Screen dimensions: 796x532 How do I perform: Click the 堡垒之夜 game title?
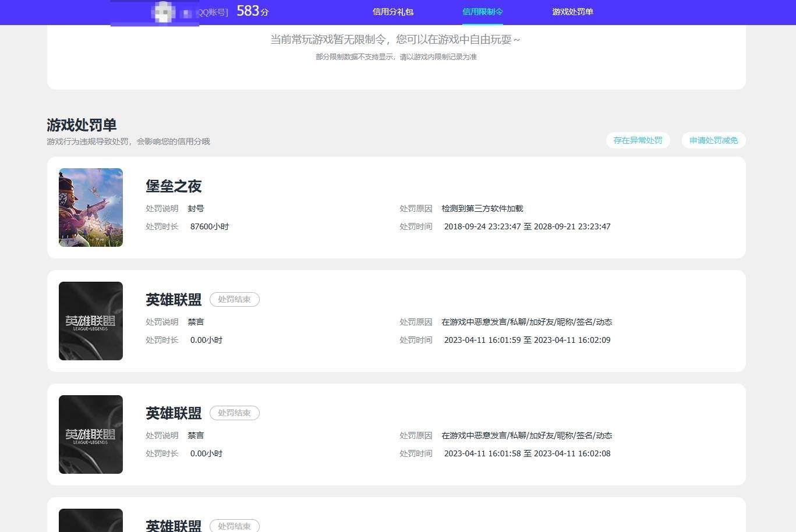(x=174, y=186)
